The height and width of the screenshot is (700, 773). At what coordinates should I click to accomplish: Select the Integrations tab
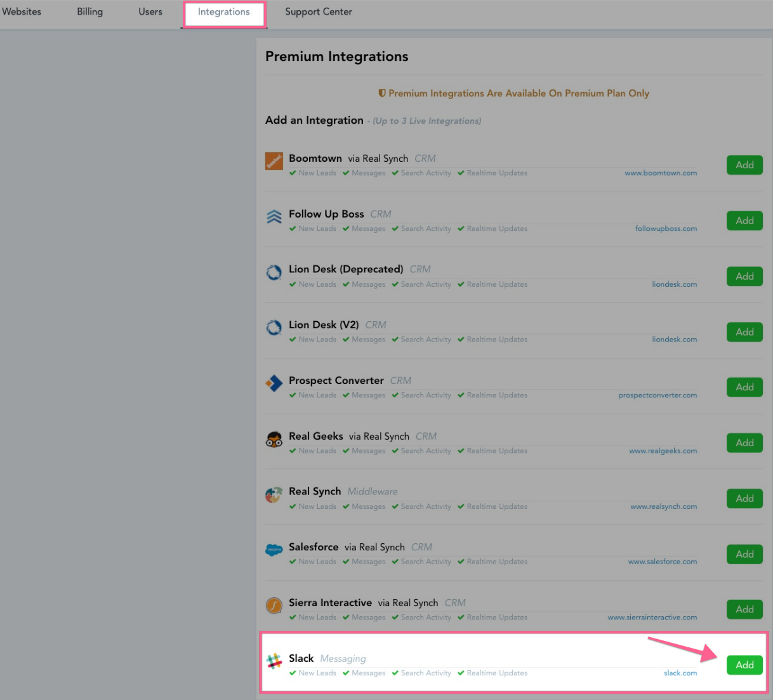coord(224,12)
